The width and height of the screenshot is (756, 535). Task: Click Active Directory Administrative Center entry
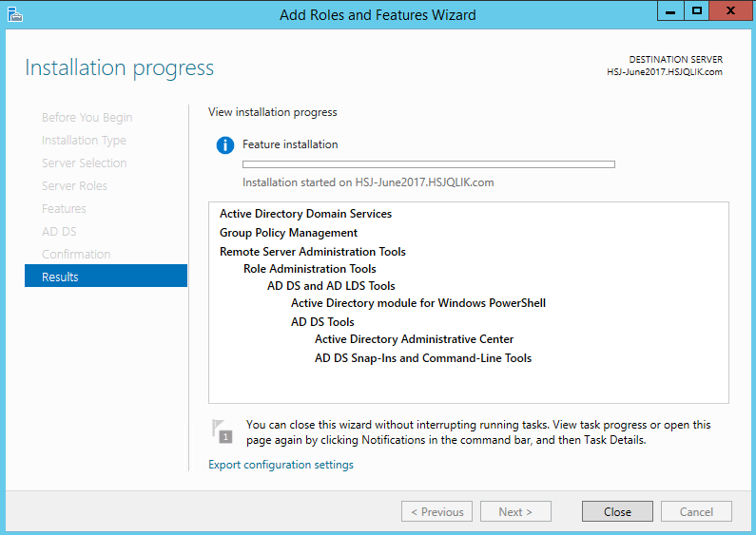click(415, 339)
